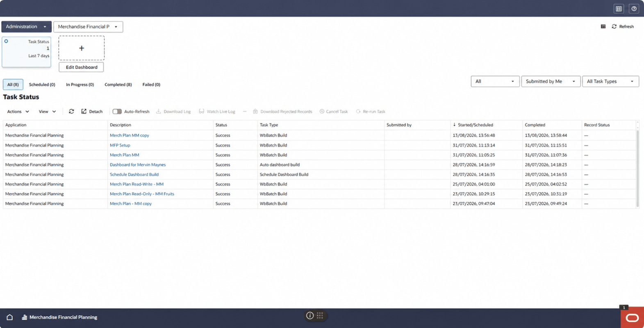Open Merch Plan Read-Write - MM link
The height and width of the screenshot is (328, 644).
pyautogui.click(x=137, y=184)
